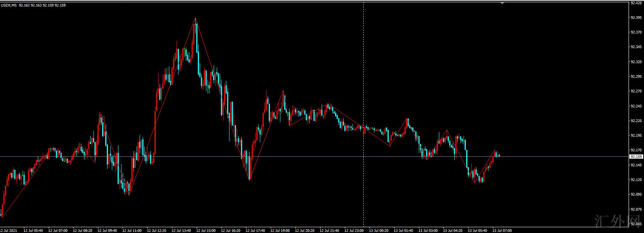
Task: Click price axis label 92.370
Action: point(636,32)
